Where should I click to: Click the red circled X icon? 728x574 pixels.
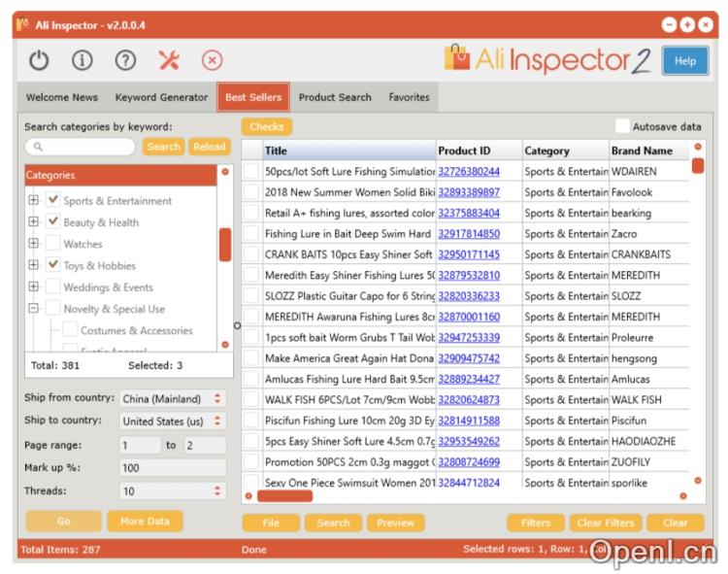(x=212, y=60)
